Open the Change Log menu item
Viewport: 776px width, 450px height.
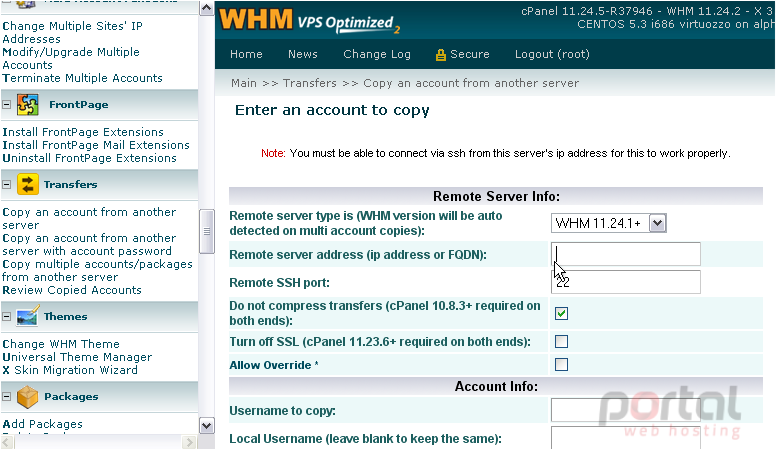click(377, 54)
